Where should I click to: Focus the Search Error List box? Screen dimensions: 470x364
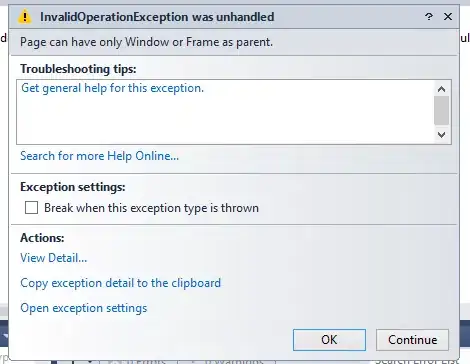coord(417,361)
